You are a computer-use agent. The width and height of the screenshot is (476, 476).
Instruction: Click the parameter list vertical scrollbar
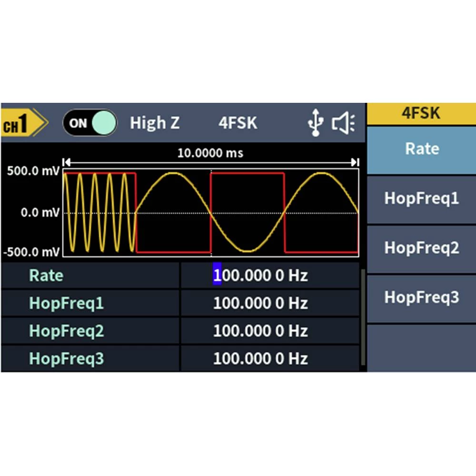click(362, 317)
